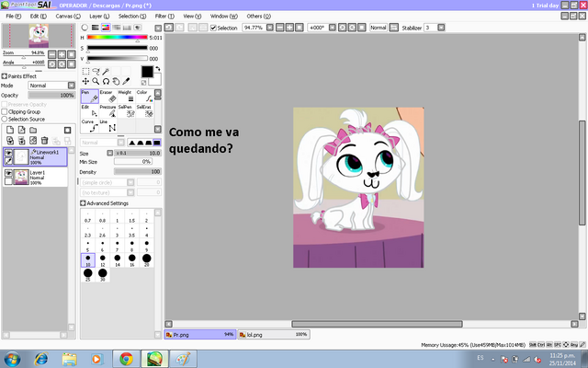The width and height of the screenshot is (588, 368).
Task: Open Internet Explorer from the taskbar
Action: [x=40, y=360]
